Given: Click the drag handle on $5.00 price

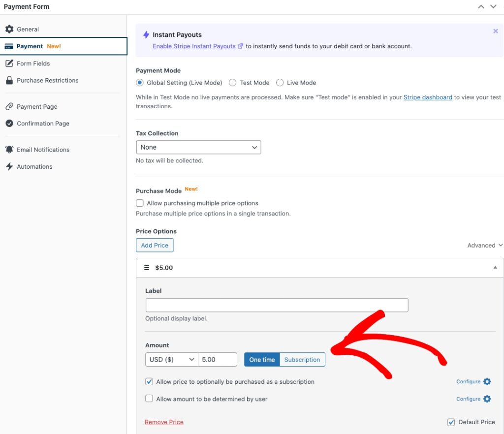Looking at the screenshot, I should coord(146,268).
